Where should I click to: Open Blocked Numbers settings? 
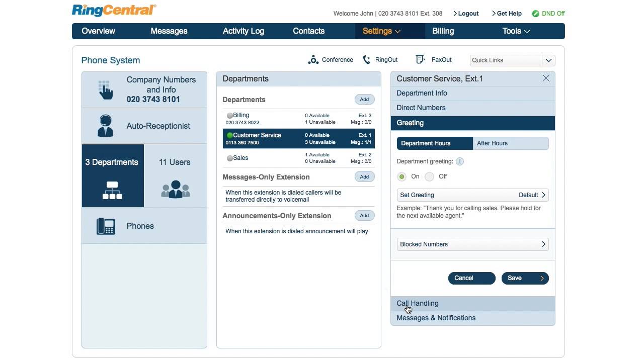point(472,244)
